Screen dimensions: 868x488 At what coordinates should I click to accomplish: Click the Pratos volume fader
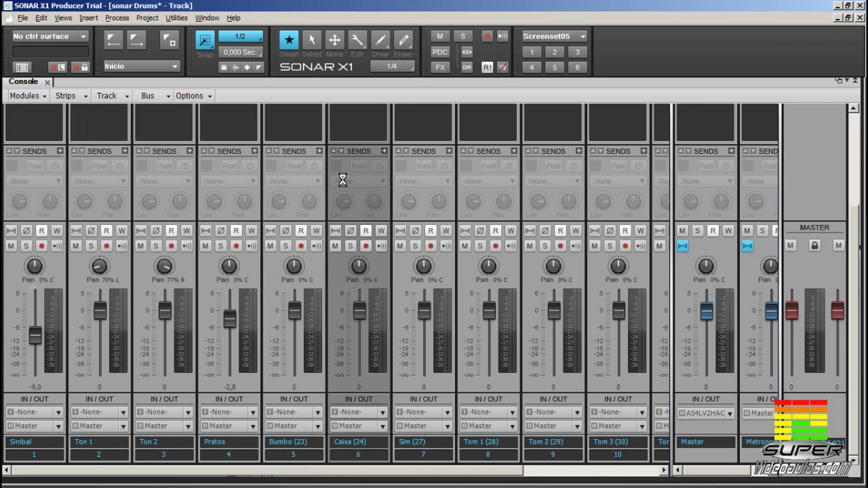tap(230, 318)
